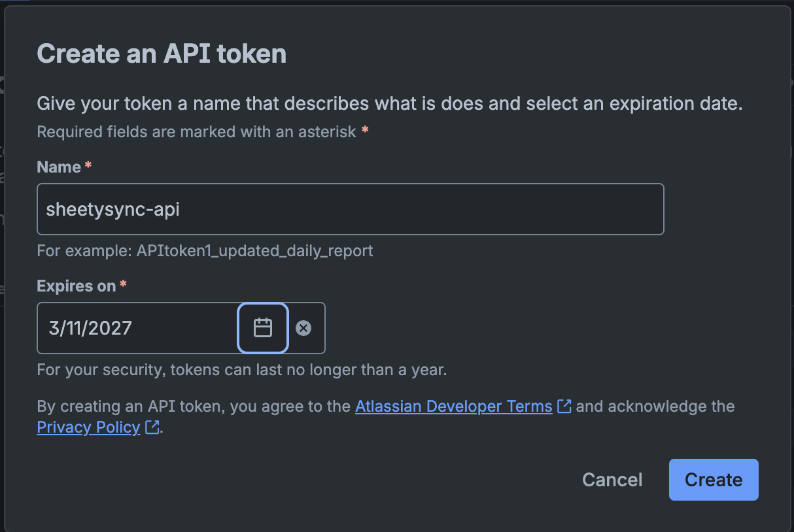Click inside the Name field showing sheetysync-api
The height and width of the screenshot is (532, 794).
(x=350, y=208)
